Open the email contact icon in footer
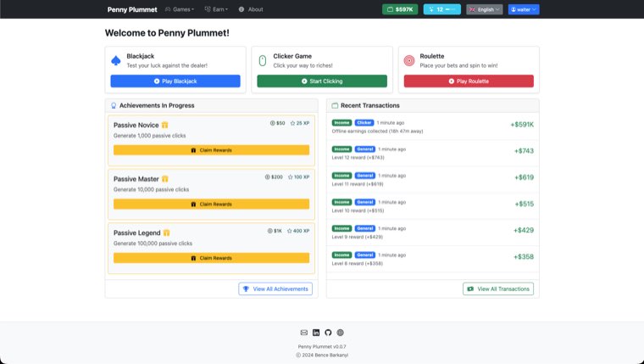 (x=304, y=333)
